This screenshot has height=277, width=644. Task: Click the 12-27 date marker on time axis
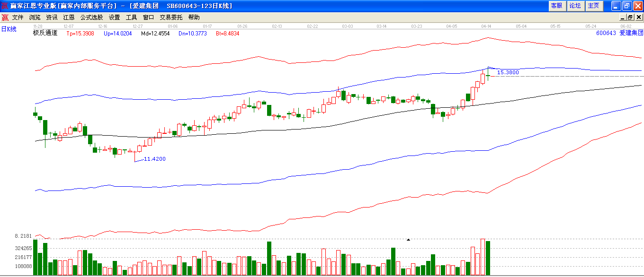[x=138, y=26]
